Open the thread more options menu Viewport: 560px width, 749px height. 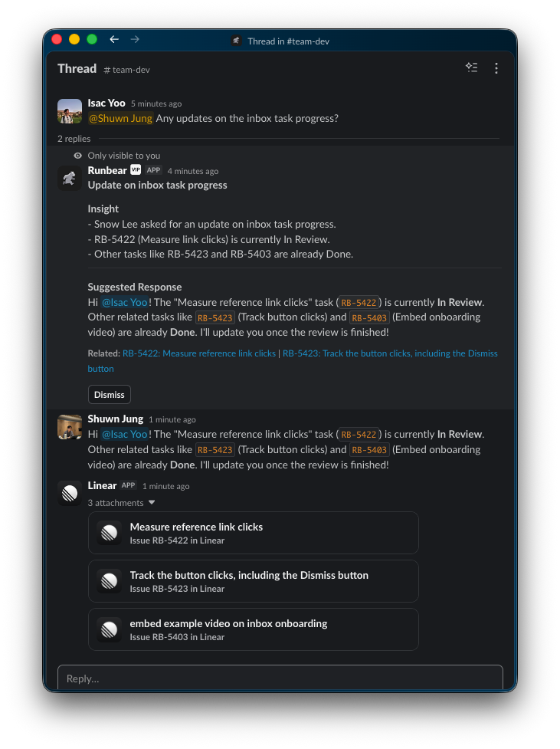[x=496, y=68]
